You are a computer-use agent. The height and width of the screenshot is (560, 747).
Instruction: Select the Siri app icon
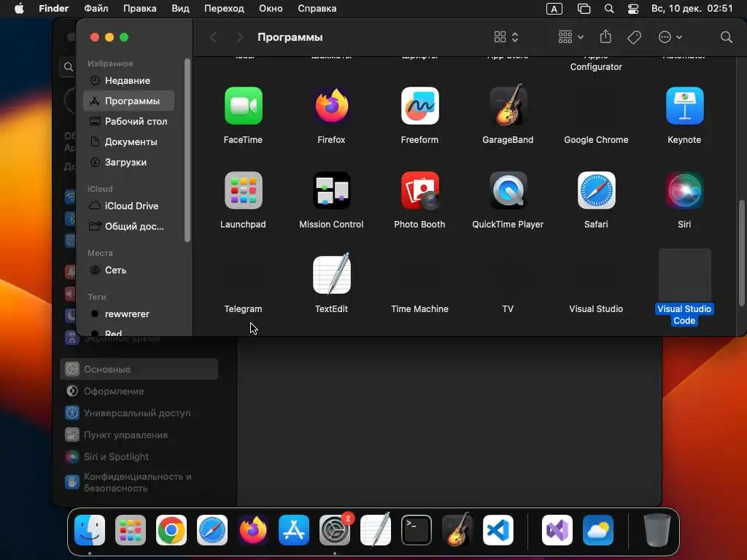click(x=684, y=190)
